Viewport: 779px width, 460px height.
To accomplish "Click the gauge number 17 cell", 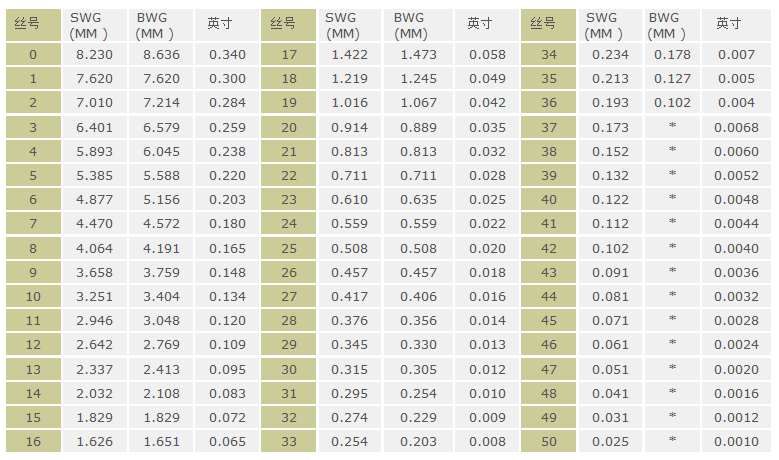I will click(289, 54).
